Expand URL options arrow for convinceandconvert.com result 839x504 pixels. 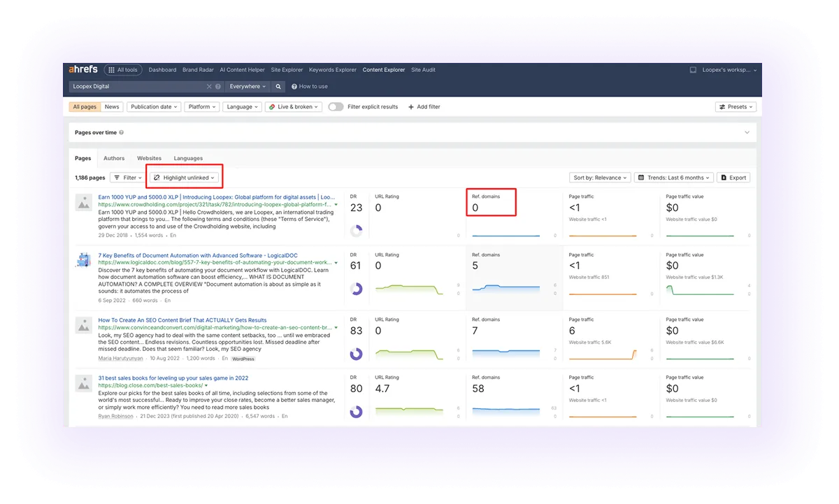coord(336,327)
